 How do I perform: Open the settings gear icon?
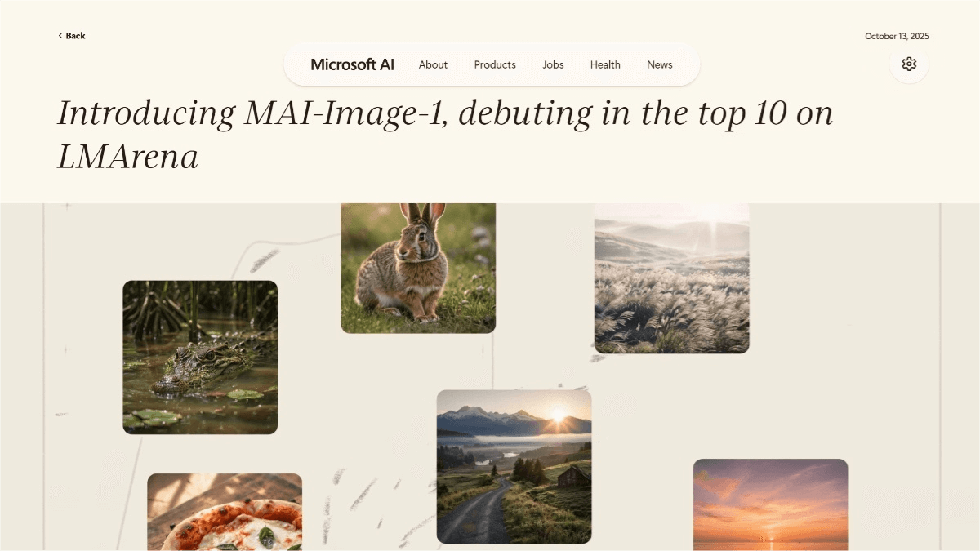click(909, 64)
